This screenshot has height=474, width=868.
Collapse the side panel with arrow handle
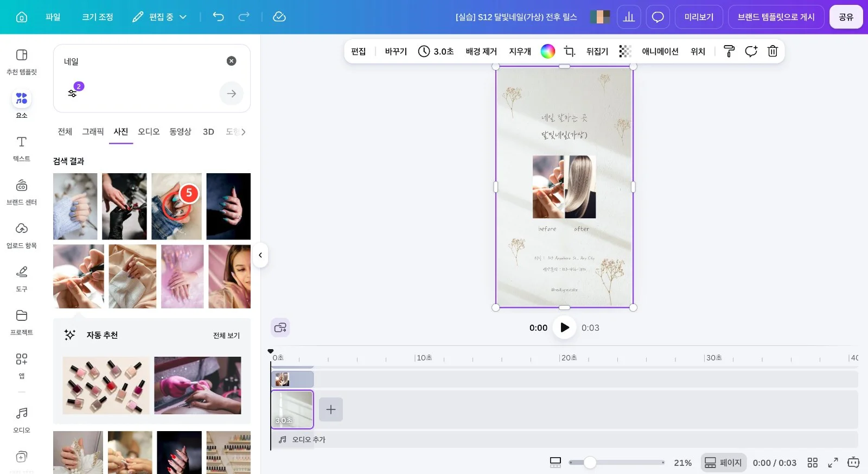(x=260, y=255)
